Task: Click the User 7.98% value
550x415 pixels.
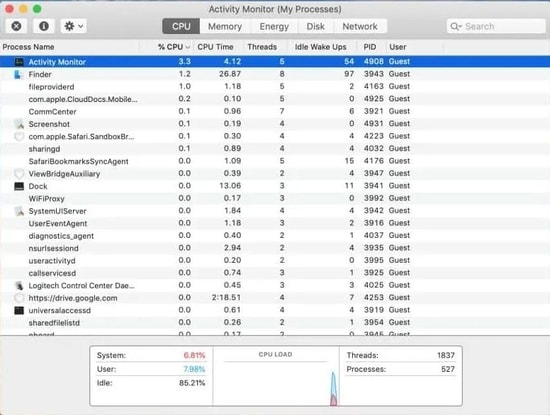Action: point(194,369)
